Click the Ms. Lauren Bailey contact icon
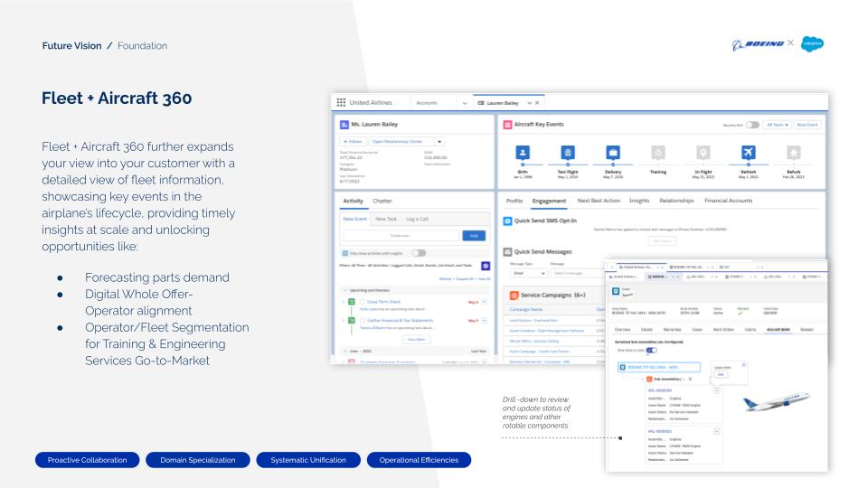The image size is (868, 488). click(344, 125)
